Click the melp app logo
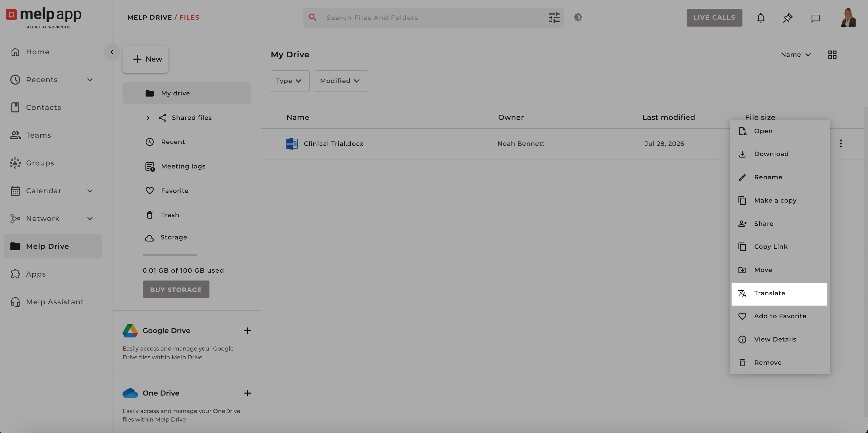 (x=44, y=18)
